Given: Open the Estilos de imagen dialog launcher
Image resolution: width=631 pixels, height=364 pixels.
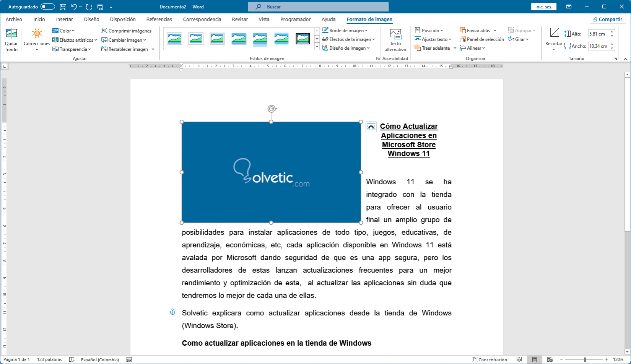Looking at the screenshot, I should 378,58.
